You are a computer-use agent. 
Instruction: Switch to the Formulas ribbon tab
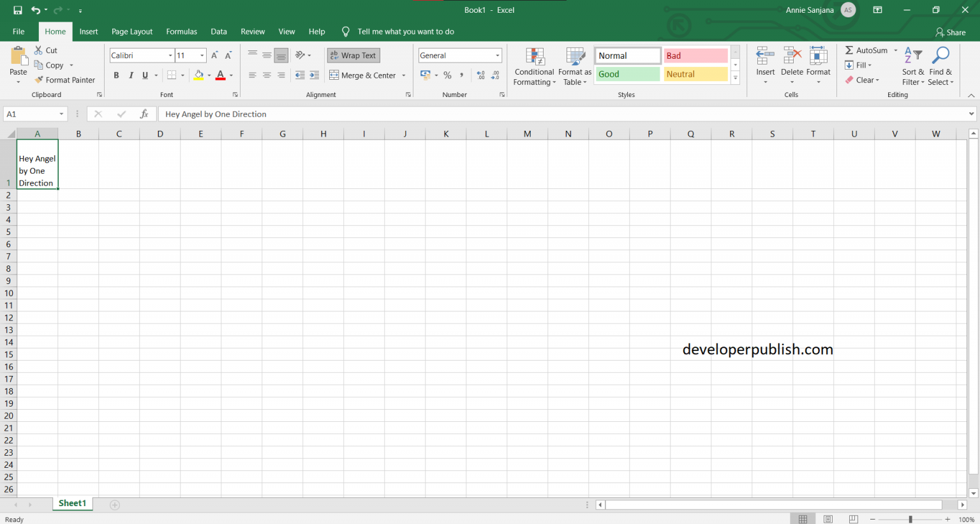click(x=181, y=31)
